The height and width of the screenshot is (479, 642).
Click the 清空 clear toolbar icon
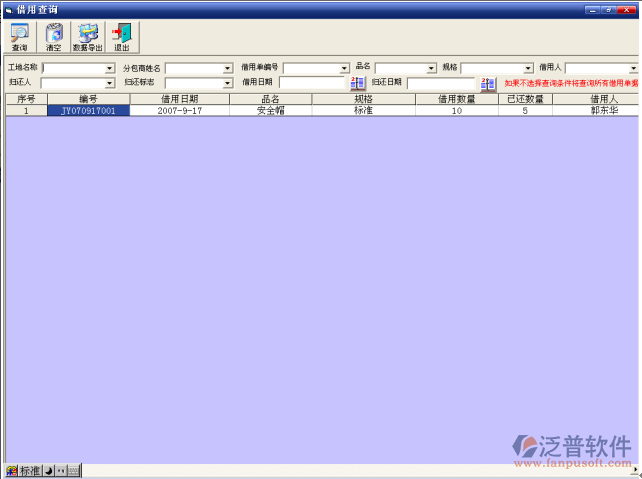(54, 37)
